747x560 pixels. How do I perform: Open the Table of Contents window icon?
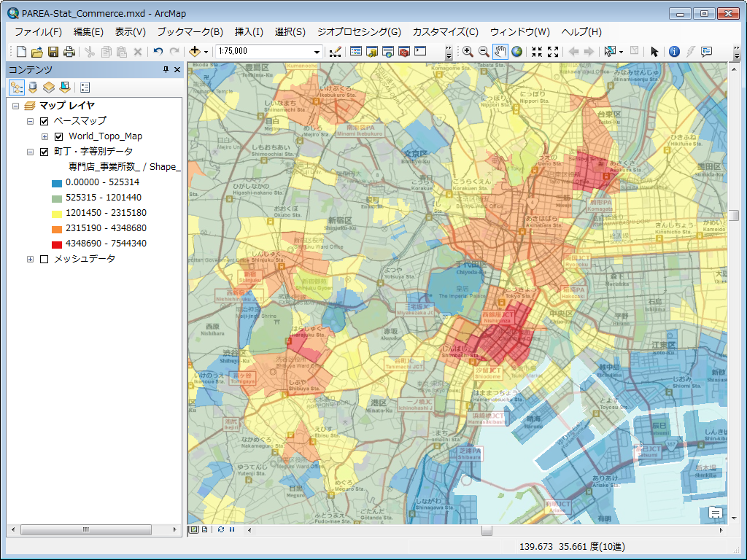click(x=356, y=52)
